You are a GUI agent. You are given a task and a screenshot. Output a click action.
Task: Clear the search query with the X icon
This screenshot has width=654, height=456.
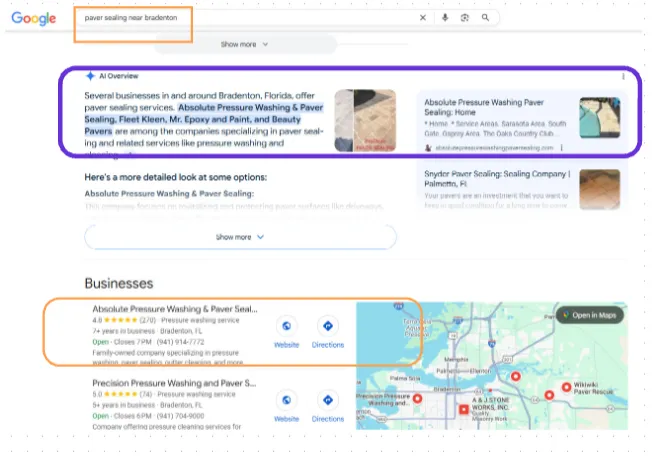423,18
